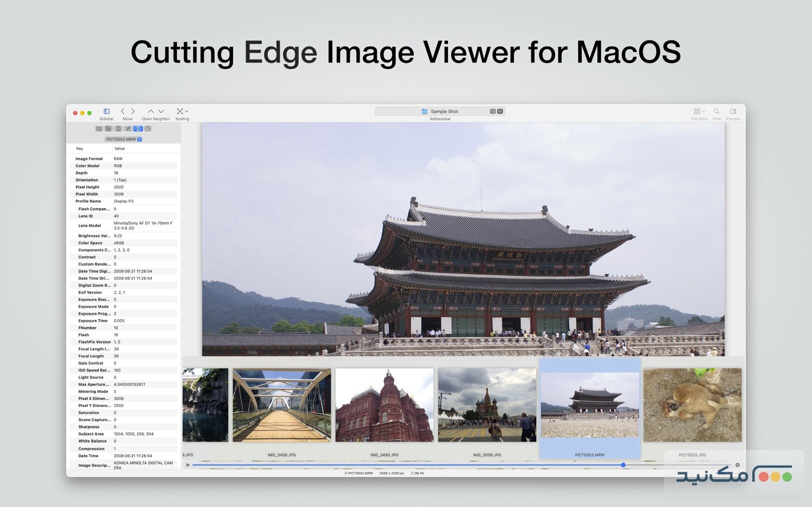Open the File View dropdown arrow
Viewport: 812px width, 507px height.
(704, 111)
